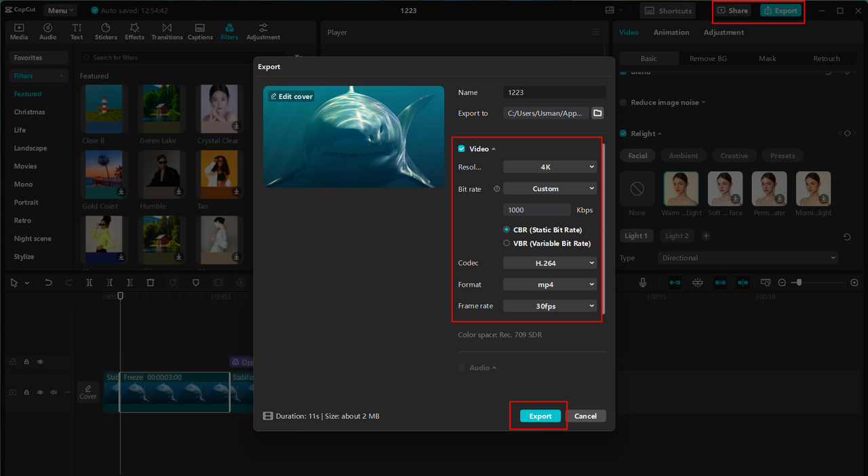Open the Remove BG tab
Screen dimensions: 868x476
pyautogui.click(x=708, y=58)
